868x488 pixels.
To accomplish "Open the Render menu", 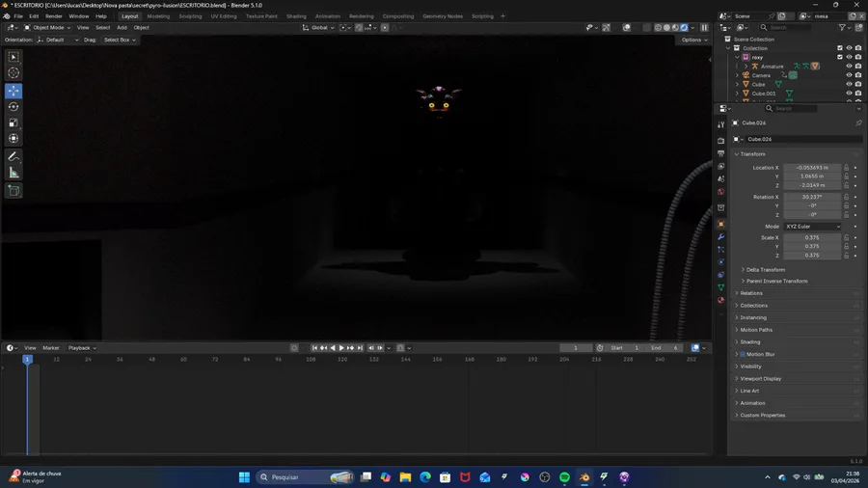I will pyautogui.click(x=54, y=16).
